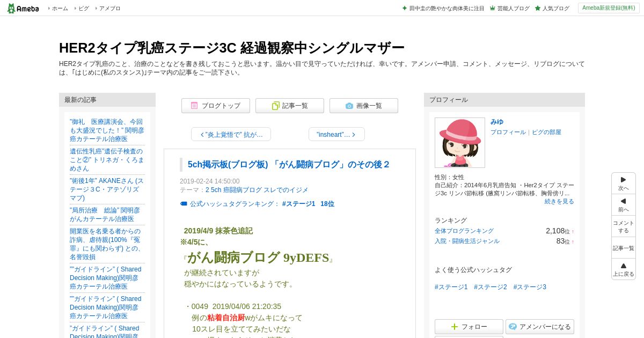Screen dimensions: 644x338
Task: Open article title 5ch掲示板(ブログ板)
Action: (x=289, y=165)
